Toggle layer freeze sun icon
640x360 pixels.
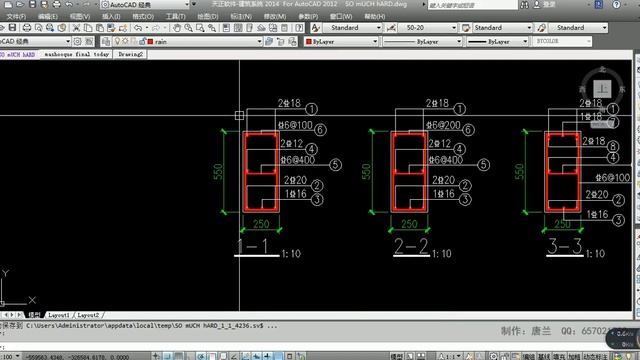click(125, 41)
